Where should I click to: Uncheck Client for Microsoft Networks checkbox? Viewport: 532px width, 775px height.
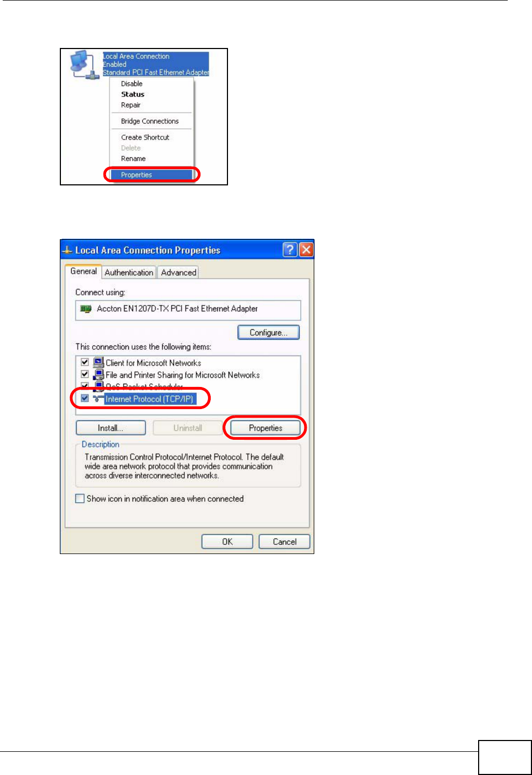[x=85, y=362]
